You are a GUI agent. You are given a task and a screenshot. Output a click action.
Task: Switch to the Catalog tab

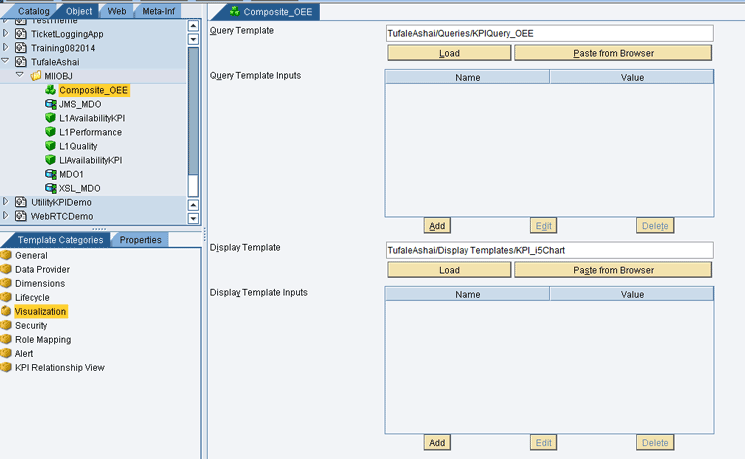[x=33, y=11]
